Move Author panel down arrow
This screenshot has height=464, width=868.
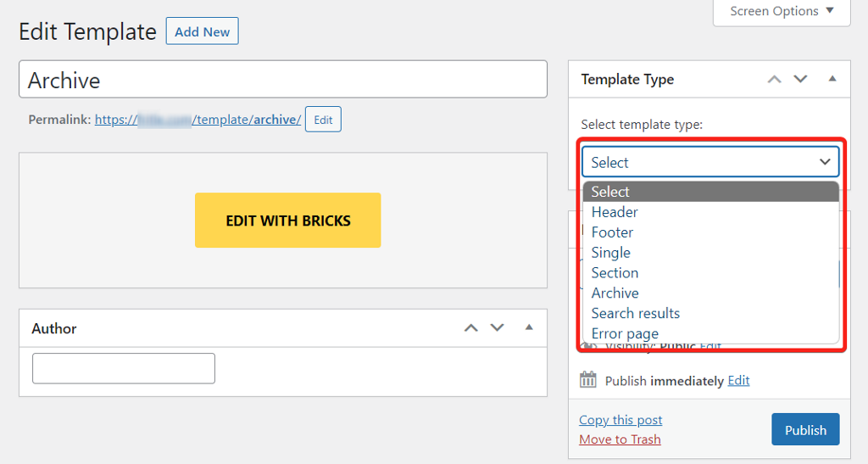[498, 328]
